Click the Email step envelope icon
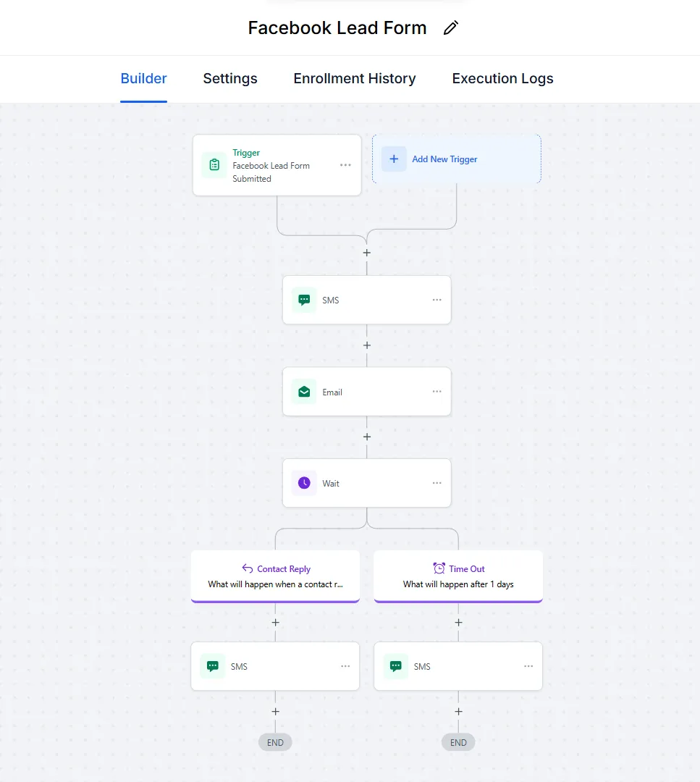This screenshot has width=700, height=782. (x=304, y=392)
